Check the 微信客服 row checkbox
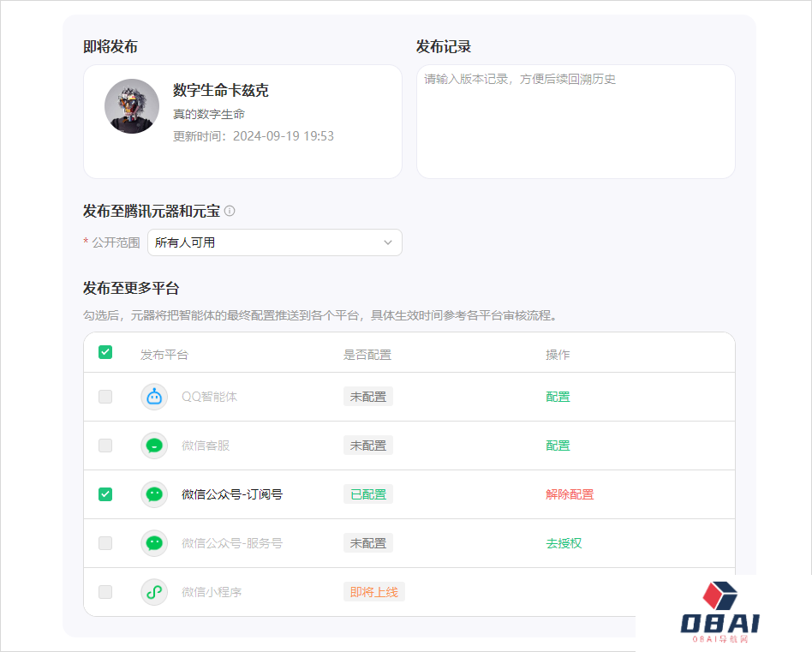Image resolution: width=812 pixels, height=652 pixels. (105, 446)
